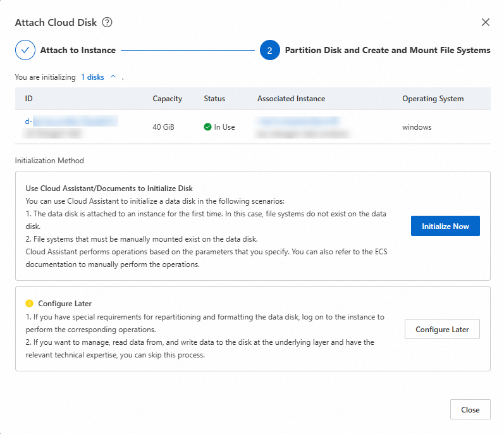Collapse the disk list with the chevron
Screen dimensions: 504x434
point(113,77)
